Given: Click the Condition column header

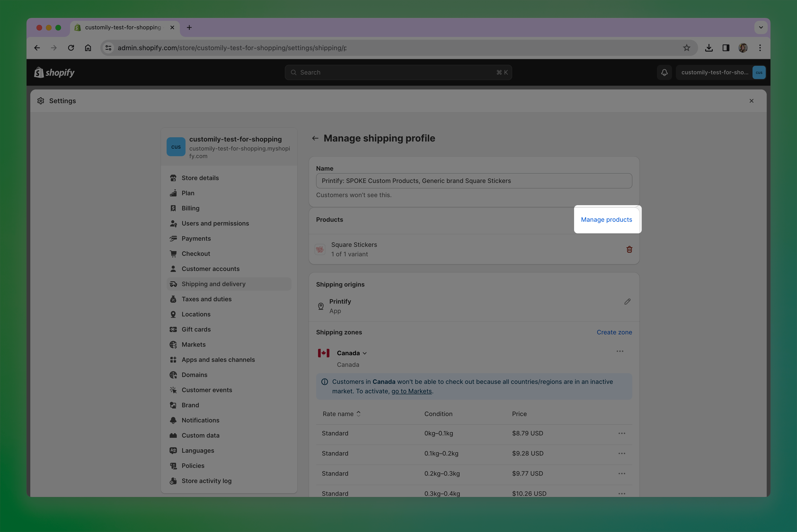Looking at the screenshot, I should 438,414.
